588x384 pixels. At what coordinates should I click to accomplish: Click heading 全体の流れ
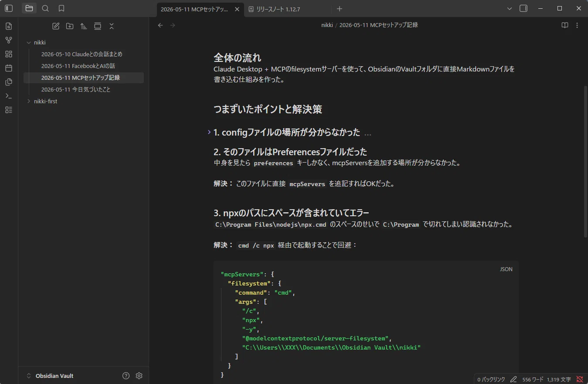coord(237,57)
